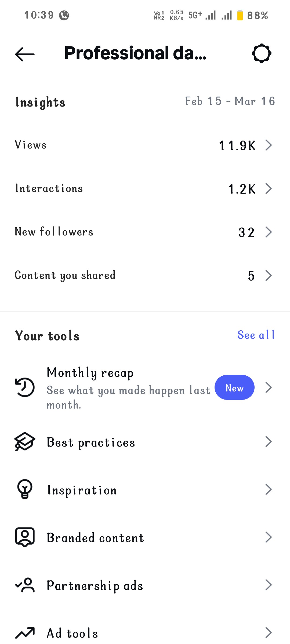Viewport: 290px width, 644px height.
Task: Open settings via the gear icon
Action: [x=262, y=53]
